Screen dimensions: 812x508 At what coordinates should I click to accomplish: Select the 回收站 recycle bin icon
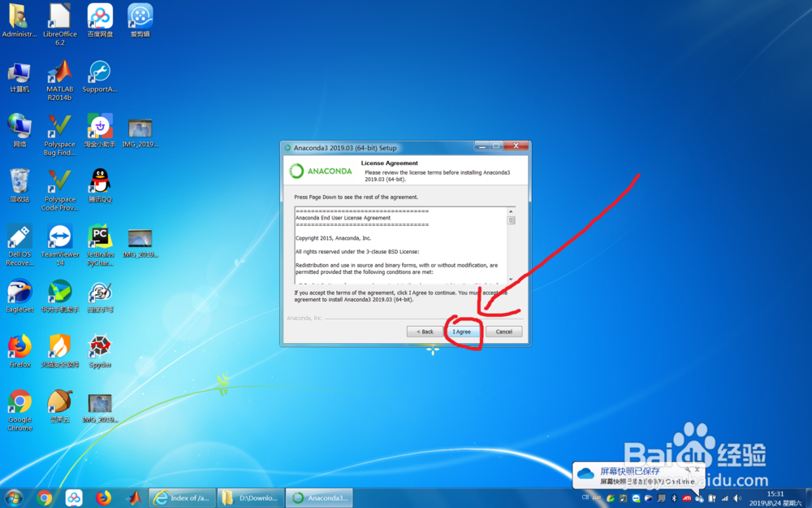(x=19, y=186)
